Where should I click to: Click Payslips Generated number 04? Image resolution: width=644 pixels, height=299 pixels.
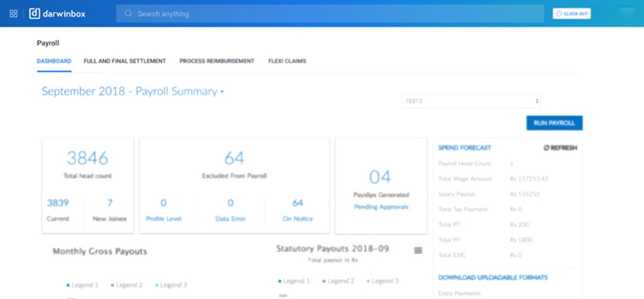pyautogui.click(x=380, y=177)
